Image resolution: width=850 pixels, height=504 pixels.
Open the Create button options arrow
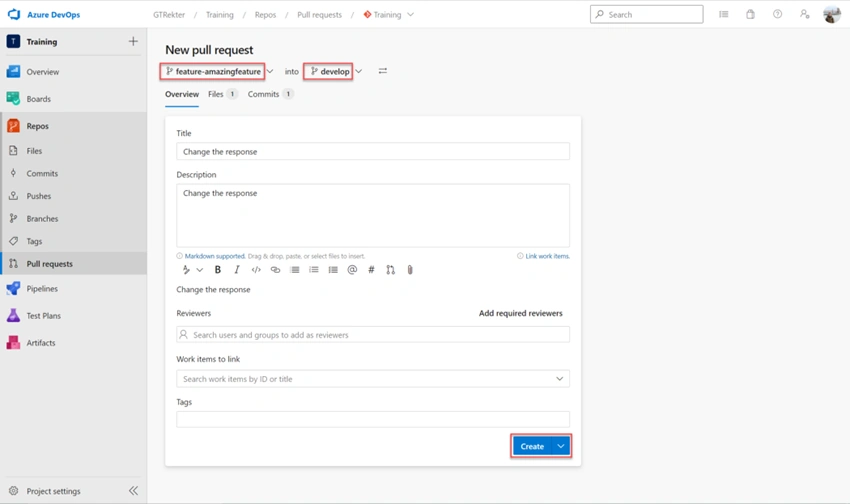(x=561, y=447)
